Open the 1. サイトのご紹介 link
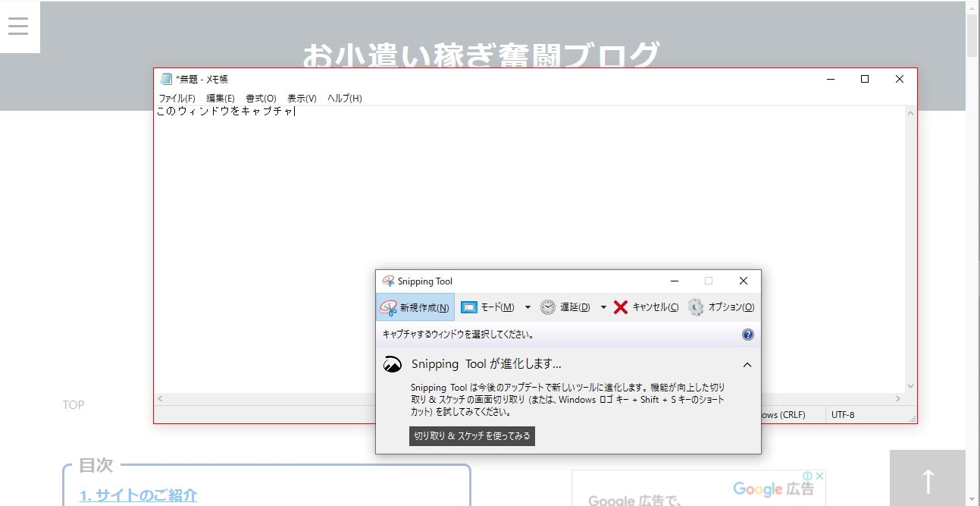 point(138,495)
